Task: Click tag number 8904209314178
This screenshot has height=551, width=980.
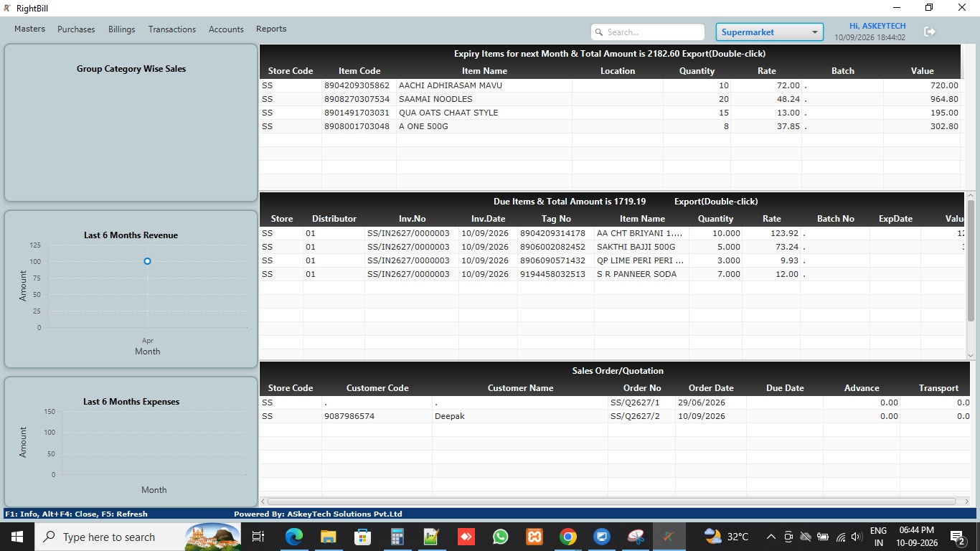Action: point(553,233)
